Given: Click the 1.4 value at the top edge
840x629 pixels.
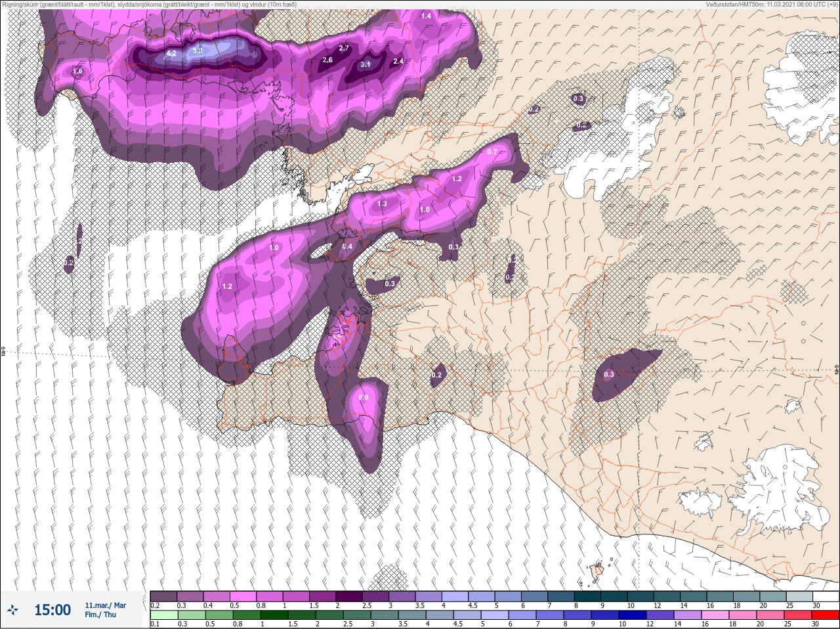Looking at the screenshot, I should tap(426, 16).
